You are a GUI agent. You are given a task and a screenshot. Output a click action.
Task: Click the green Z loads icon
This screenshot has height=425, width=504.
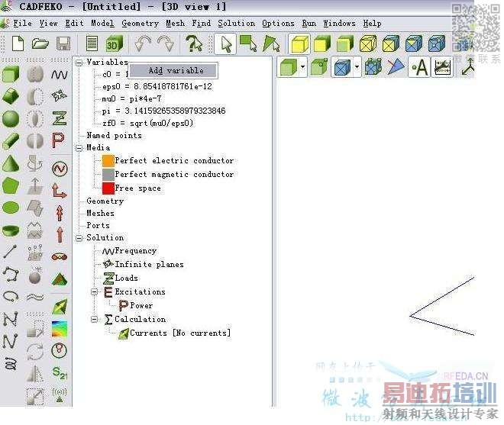(60, 118)
